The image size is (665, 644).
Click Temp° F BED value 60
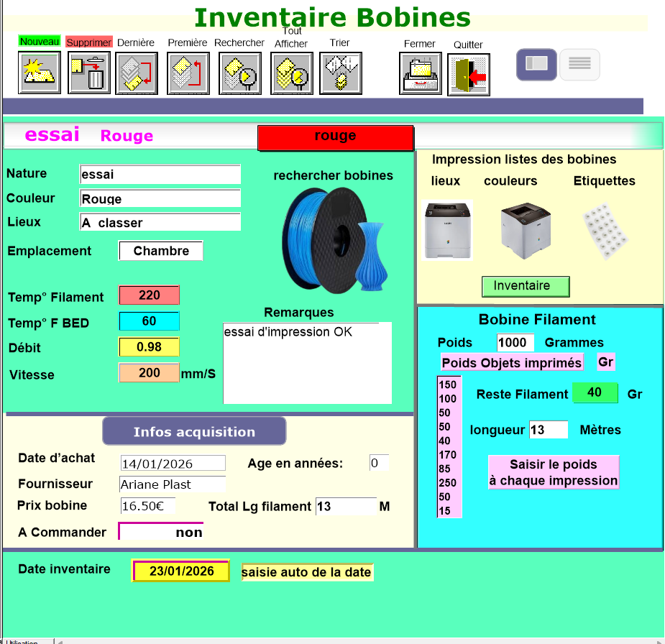point(149,321)
